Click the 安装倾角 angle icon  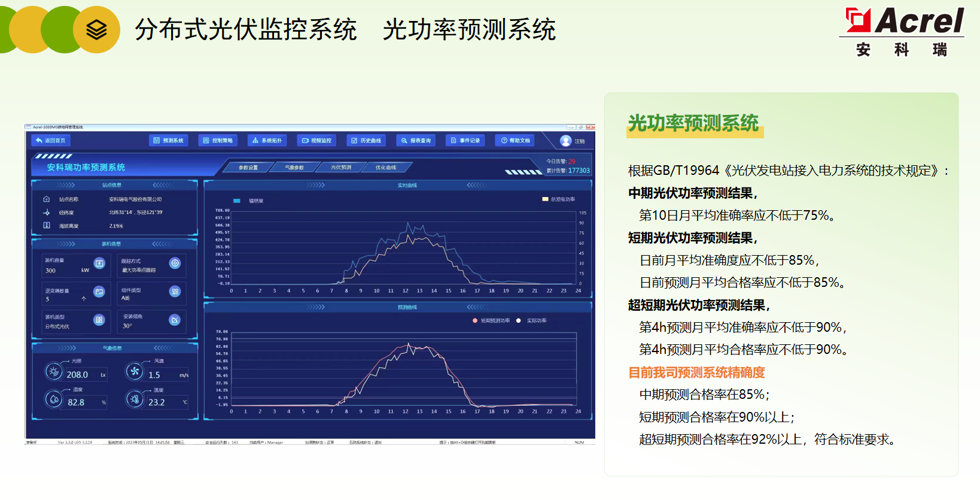175,320
